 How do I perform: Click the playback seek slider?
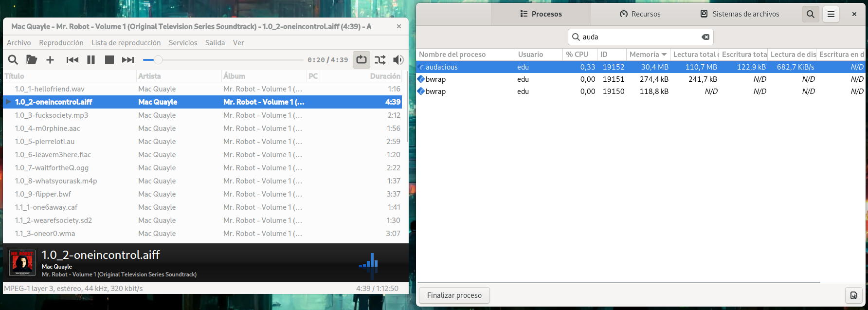click(223, 60)
